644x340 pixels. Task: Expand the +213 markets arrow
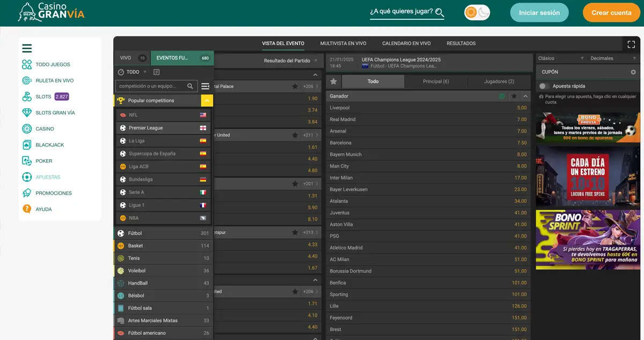(317, 233)
